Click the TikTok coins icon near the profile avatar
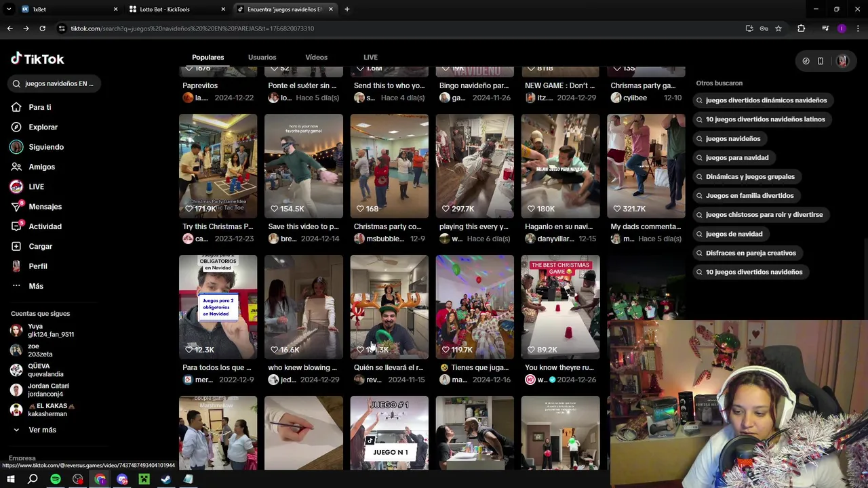868x488 pixels. (x=806, y=61)
